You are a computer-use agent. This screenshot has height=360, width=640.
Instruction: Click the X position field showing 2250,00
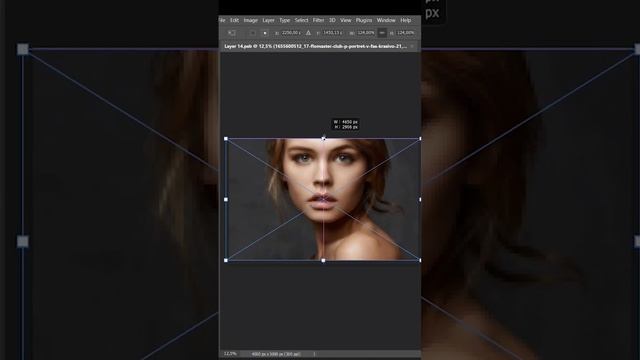pos(291,33)
